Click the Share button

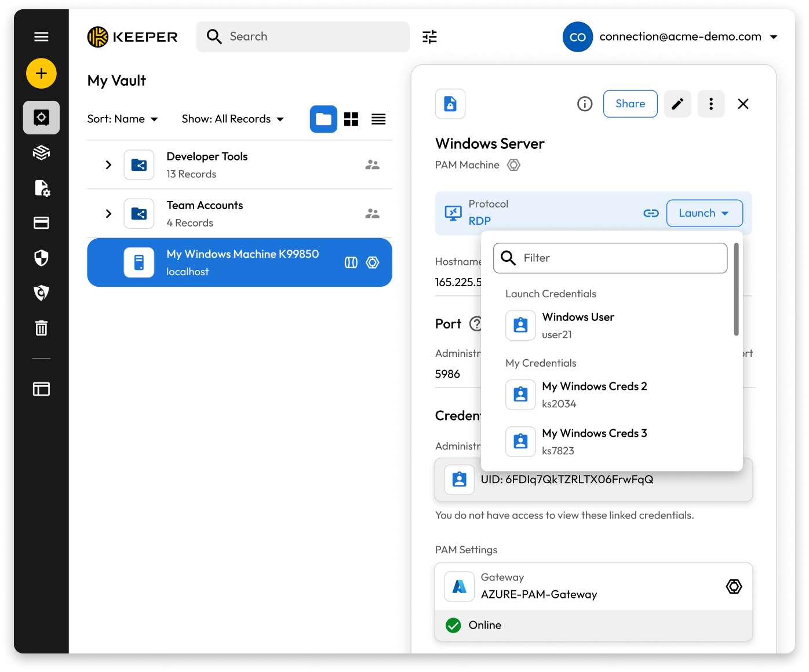(x=630, y=104)
